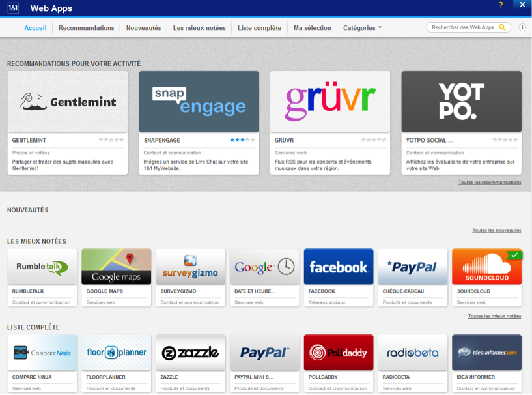532x395 pixels.
Task: Click the ZAZZLE label
Action: coord(169,377)
